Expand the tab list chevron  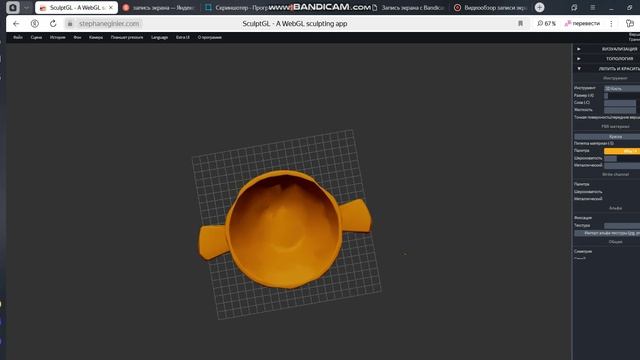point(27,7)
